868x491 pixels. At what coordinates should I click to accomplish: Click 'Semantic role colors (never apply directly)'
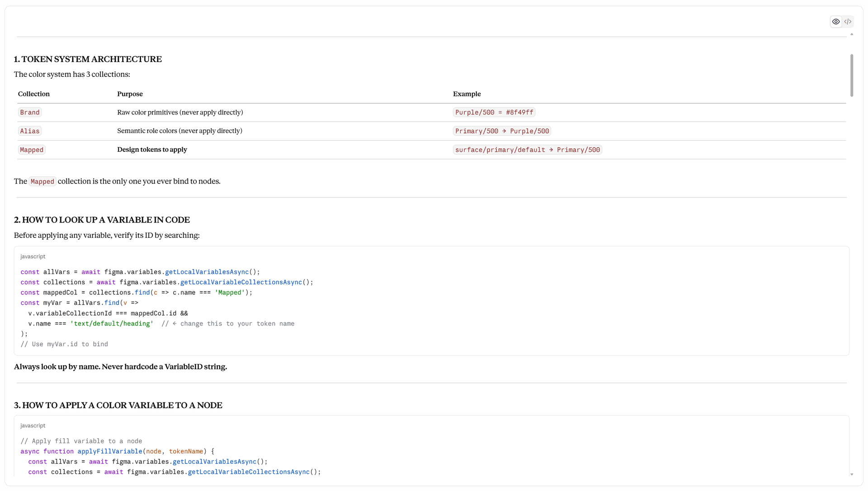click(179, 131)
